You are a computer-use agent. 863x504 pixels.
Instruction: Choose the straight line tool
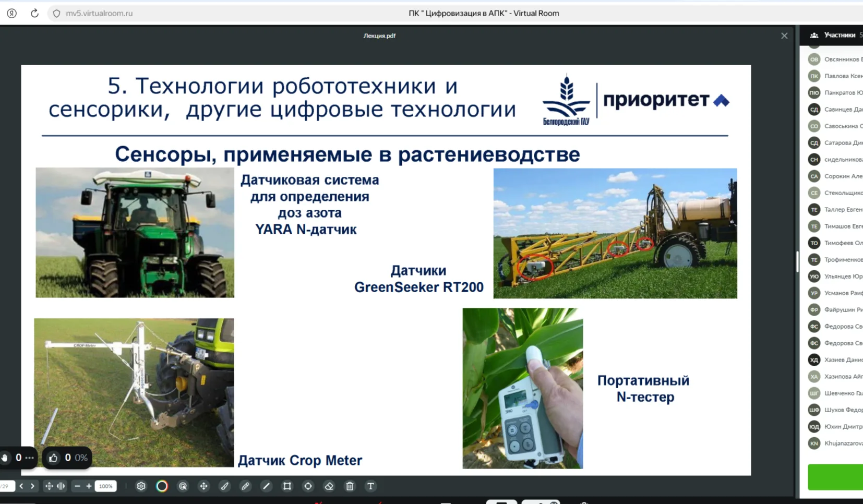tap(266, 486)
